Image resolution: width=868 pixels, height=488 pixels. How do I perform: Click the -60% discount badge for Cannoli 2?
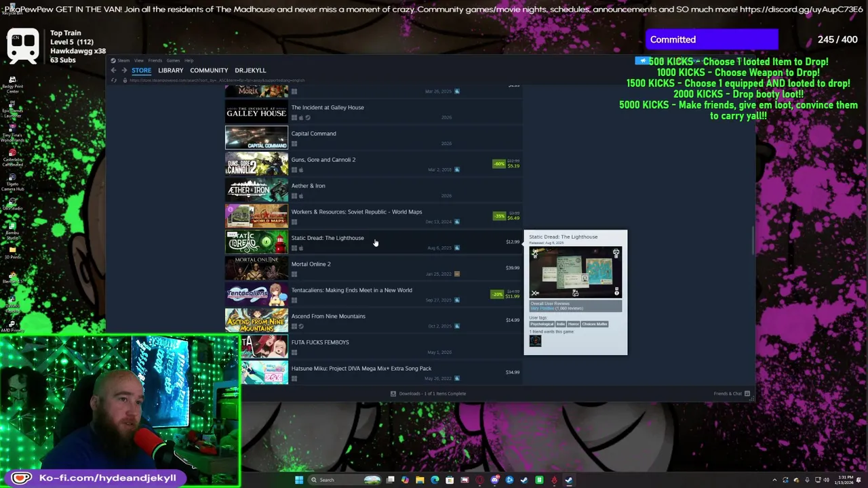coord(500,164)
